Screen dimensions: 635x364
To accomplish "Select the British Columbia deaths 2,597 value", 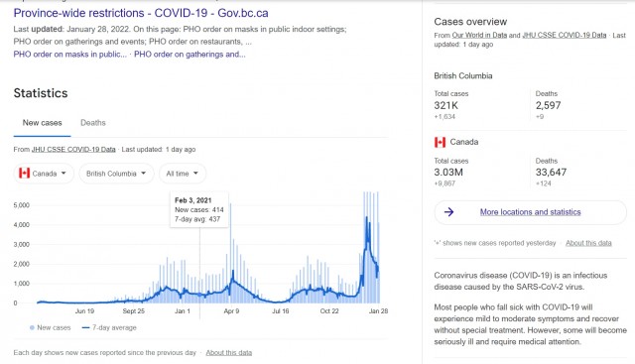I will point(548,106).
